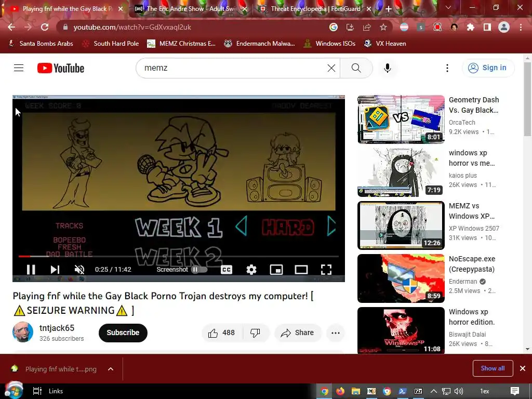Show hidden tray icons chevron
This screenshot has width=532, height=399.
point(433,391)
